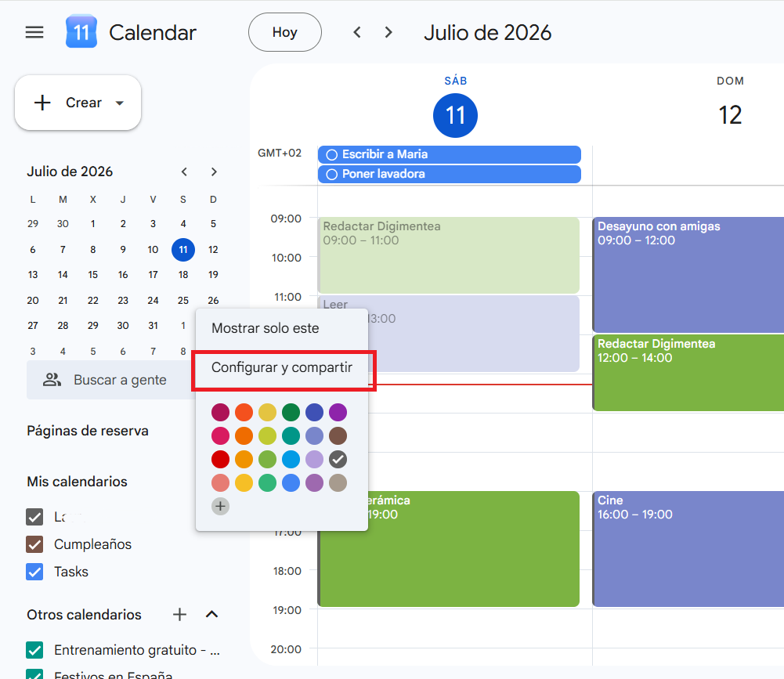Collapse the Otros calendarios section
Screen dimensions: 784x679
pyautogui.click(x=212, y=615)
